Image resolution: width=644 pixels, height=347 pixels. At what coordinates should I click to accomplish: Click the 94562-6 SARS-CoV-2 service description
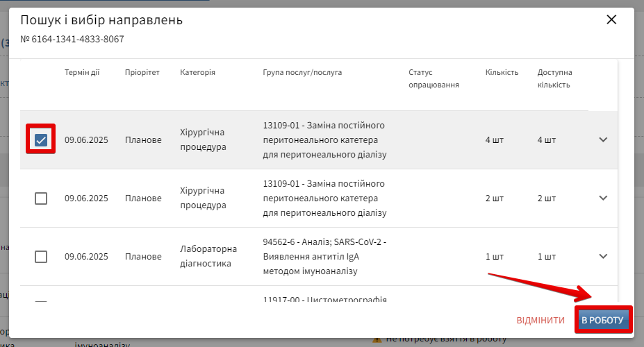click(x=324, y=256)
